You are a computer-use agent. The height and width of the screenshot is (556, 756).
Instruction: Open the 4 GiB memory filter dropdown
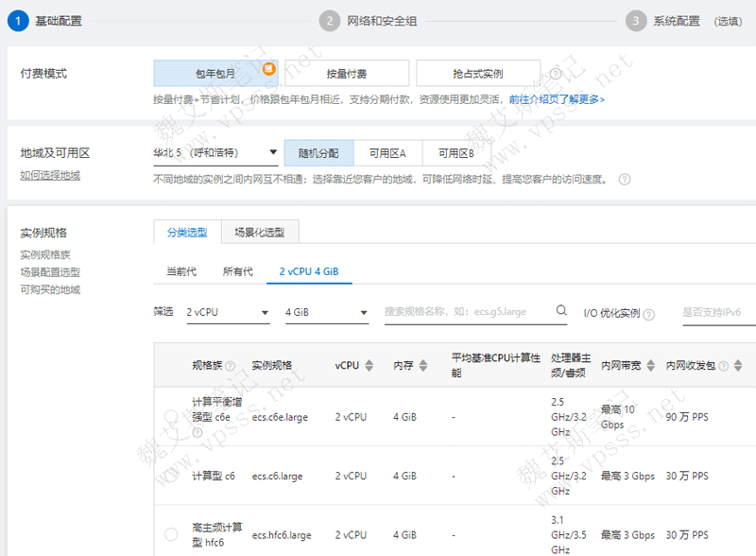326,312
